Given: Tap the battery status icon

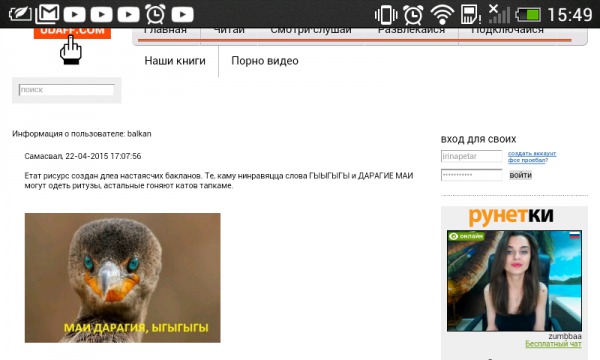Looking at the screenshot, I should (x=528, y=15).
